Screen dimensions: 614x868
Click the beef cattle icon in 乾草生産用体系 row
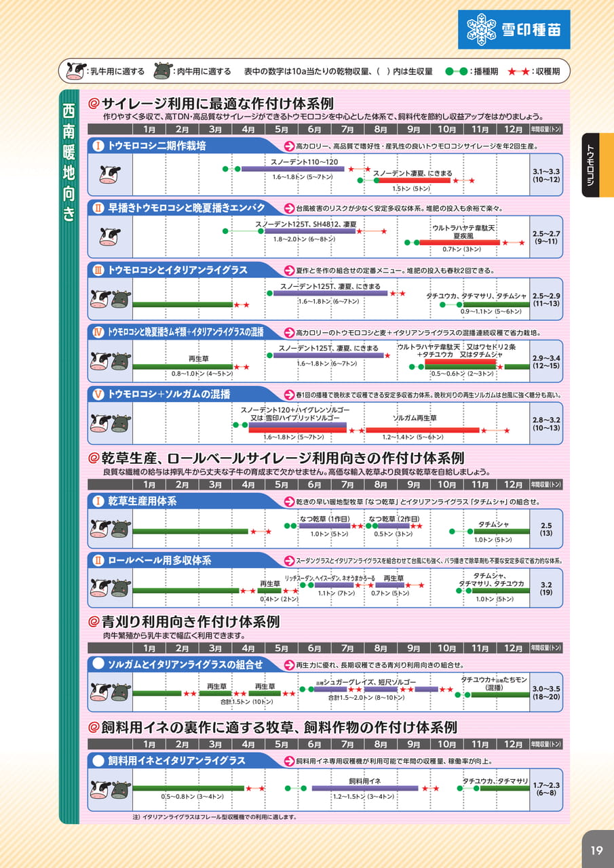120,528
